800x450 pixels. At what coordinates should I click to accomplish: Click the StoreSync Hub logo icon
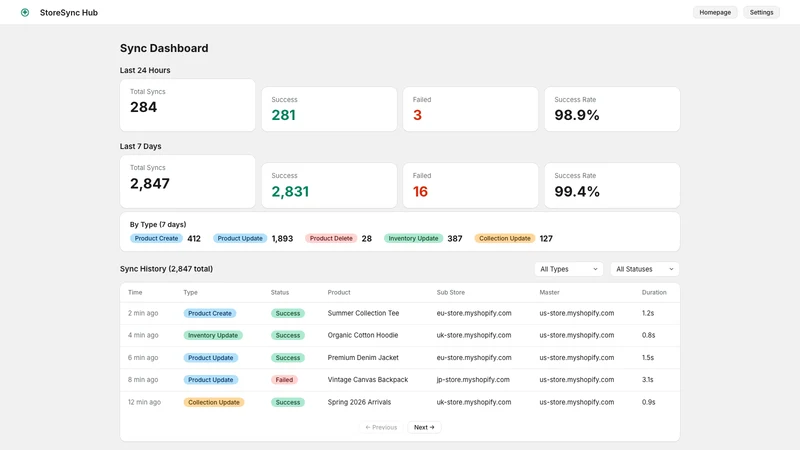[x=24, y=12]
